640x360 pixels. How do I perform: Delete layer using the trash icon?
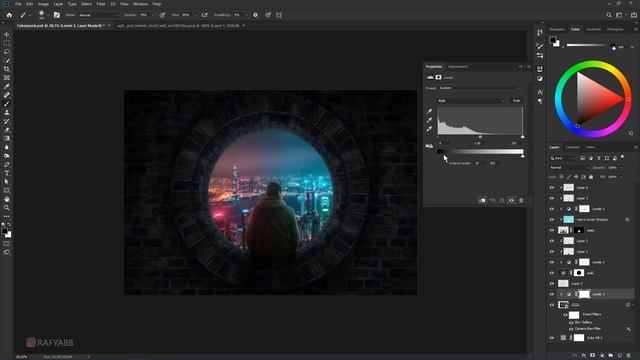pyautogui.click(x=629, y=356)
